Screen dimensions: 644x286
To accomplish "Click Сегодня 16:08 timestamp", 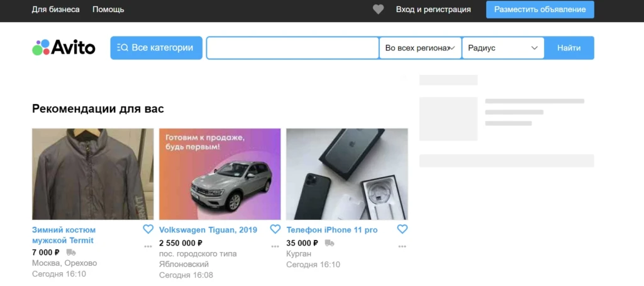I will tap(186, 275).
